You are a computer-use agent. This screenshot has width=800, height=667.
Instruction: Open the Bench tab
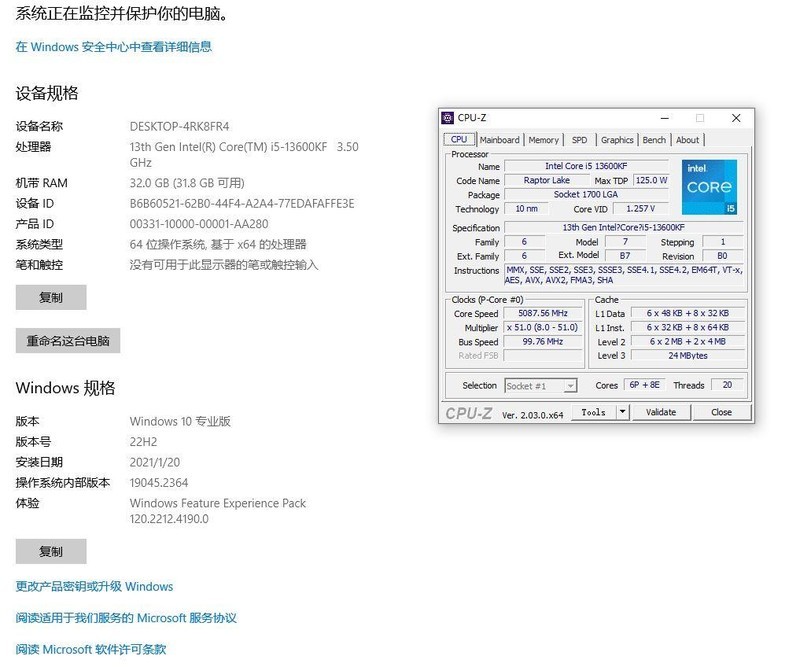pyautogui.click(x=654, y=139)
